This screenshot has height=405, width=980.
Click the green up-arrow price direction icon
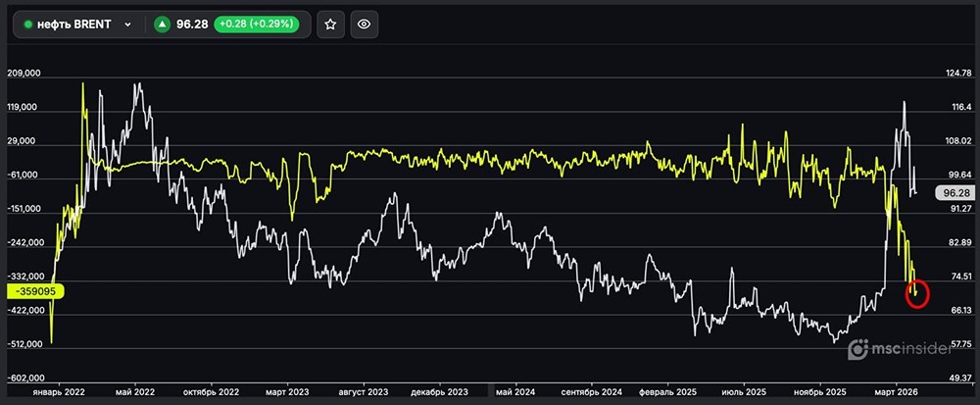click(x=162, y=25)
